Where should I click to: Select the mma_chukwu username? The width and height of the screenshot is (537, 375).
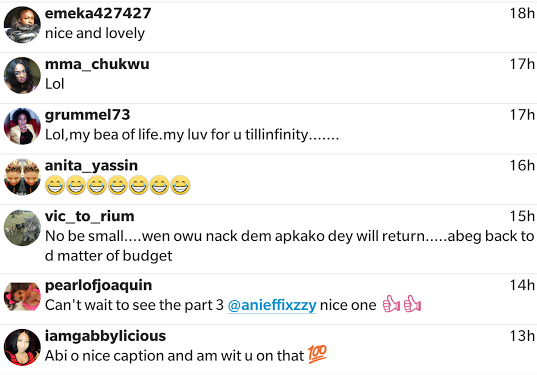click(97, 64)
